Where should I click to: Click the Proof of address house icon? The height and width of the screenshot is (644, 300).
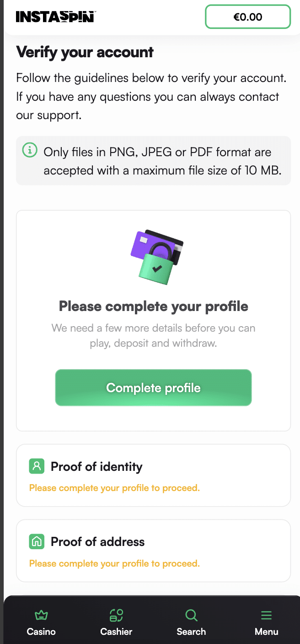coord(37,541)
